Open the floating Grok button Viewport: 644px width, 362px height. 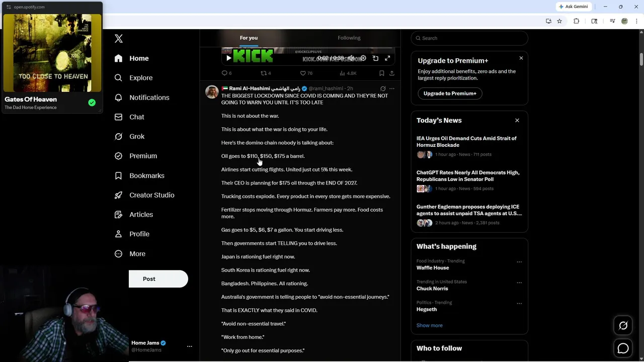623,326
